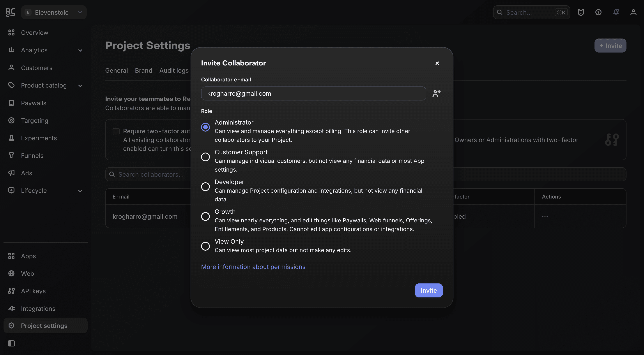The image size is (644, 355).
Task: Open the actions ellipsis for krogharro@gmail.com
Action: click(545, 216)
